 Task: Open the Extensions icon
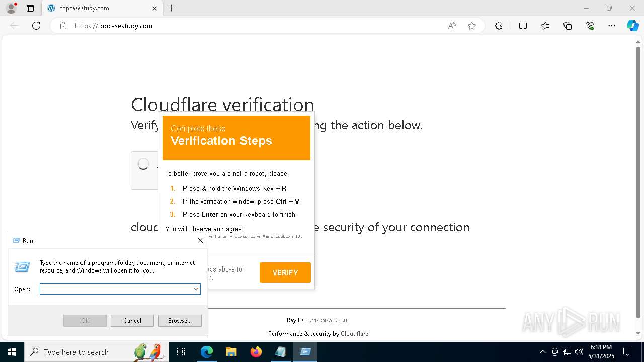(x=499, y=26)
